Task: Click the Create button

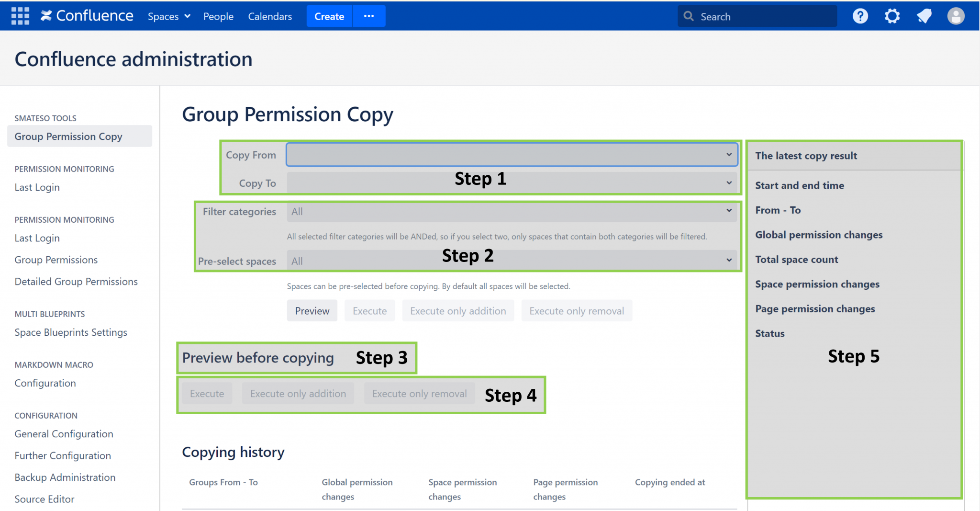Action: tap(329, 16)
